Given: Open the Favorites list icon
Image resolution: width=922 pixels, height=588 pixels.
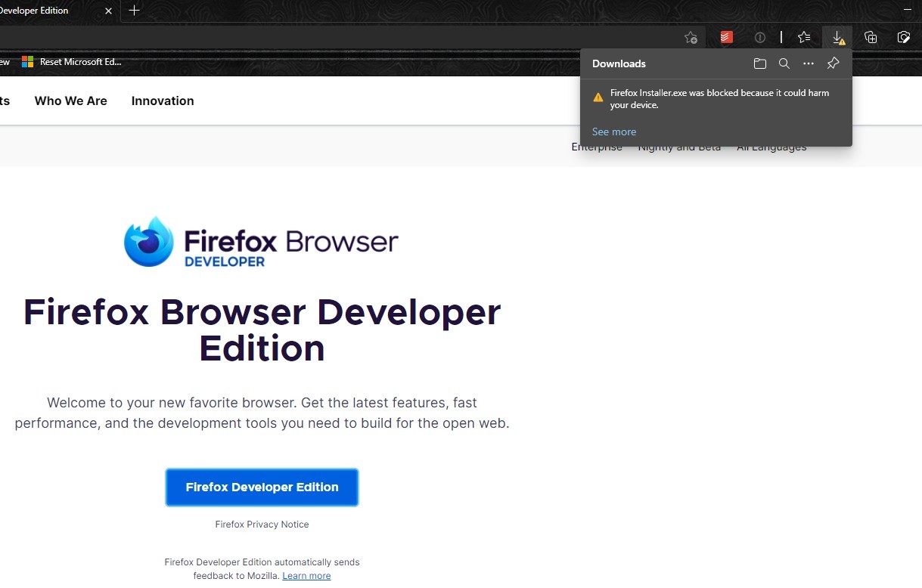Looking at the screenshot, I should (x=804, y=37).
